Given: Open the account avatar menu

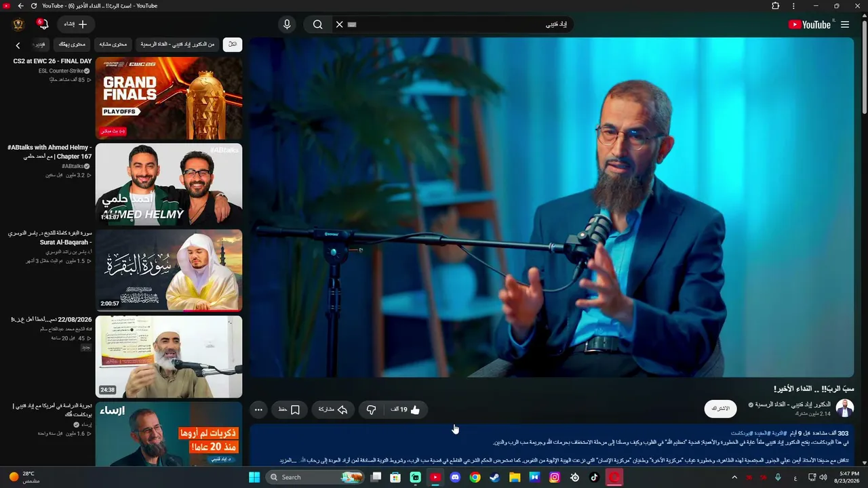Looking at the screenshot, I should (x=18, y=24).
